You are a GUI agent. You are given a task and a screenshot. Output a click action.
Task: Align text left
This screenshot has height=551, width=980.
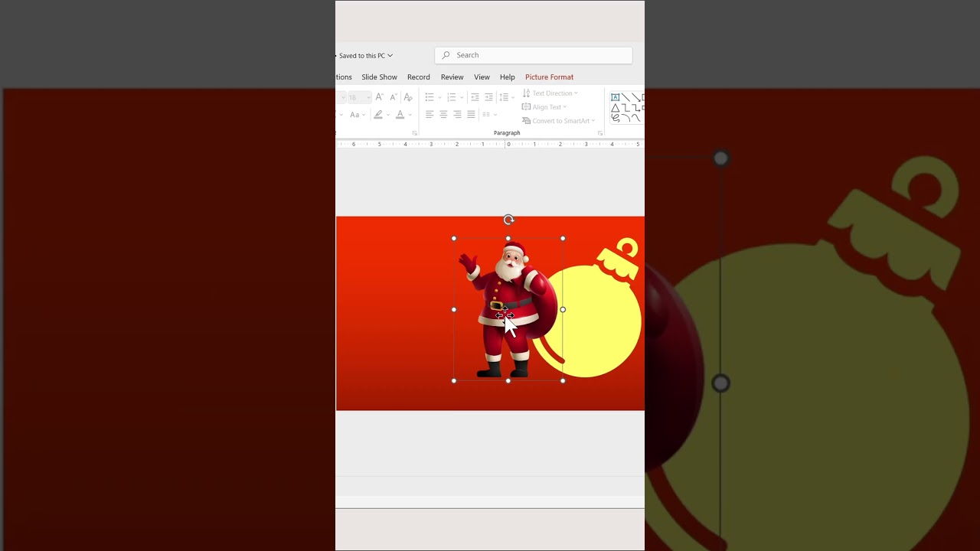point(430,114)
